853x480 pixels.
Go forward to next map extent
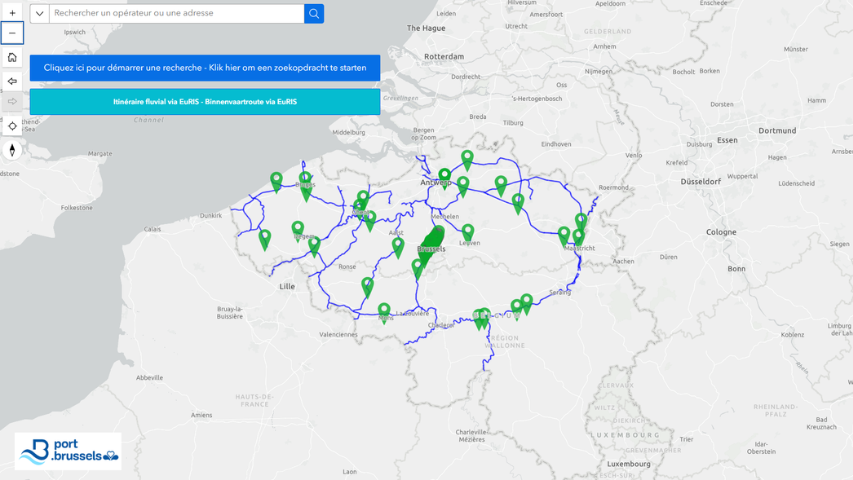(12, 101)
